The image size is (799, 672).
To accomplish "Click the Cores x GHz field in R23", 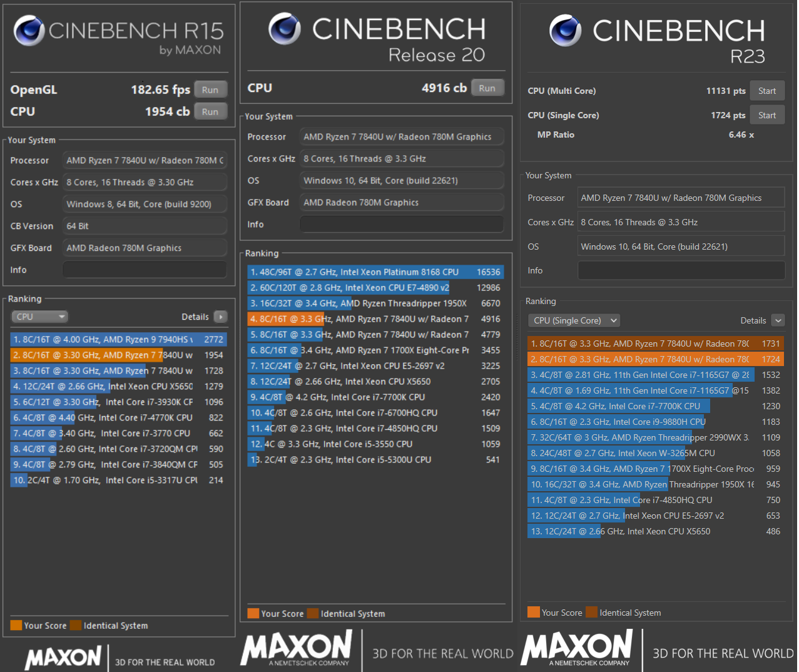I will [681, 222].
